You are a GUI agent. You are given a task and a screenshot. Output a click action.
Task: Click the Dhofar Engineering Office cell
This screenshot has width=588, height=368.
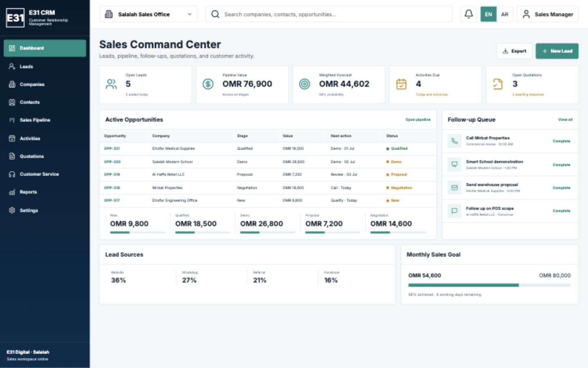pos(175,201)
